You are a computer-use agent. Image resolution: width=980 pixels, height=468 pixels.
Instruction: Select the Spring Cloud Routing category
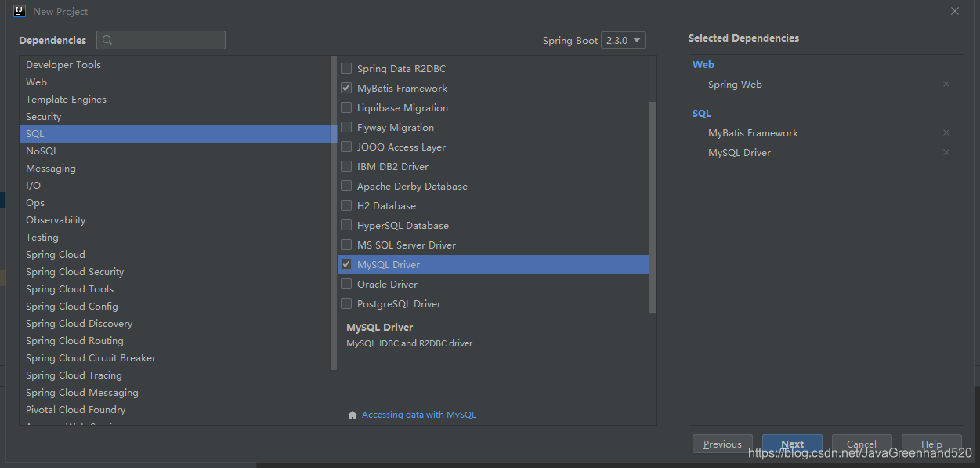178,340
